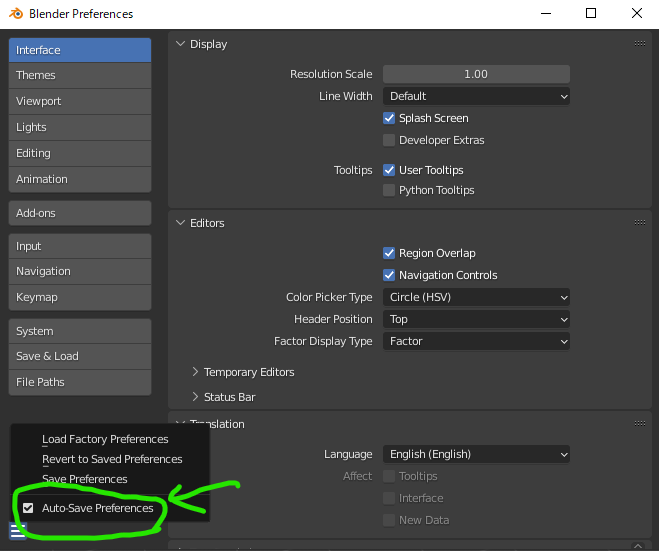Minimize the Blender Preferences window
Screen dimensions: 659x551
tap(546, 13)
